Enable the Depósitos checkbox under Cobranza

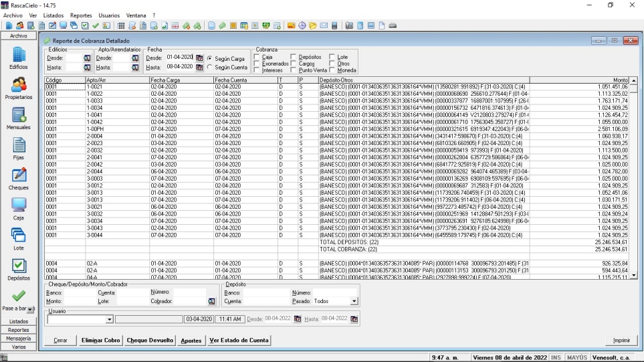(294, 57)
